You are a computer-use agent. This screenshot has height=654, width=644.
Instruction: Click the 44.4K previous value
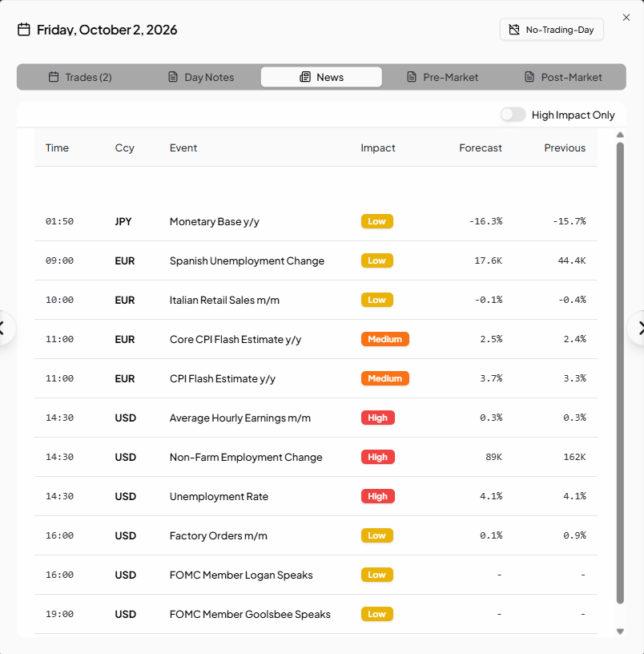[572, 260]
